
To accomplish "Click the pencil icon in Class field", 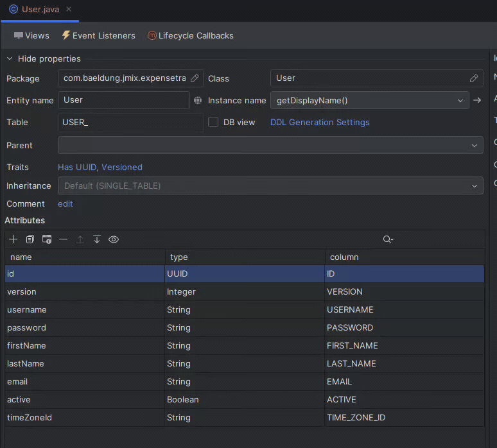I will (x=474, y=78).
